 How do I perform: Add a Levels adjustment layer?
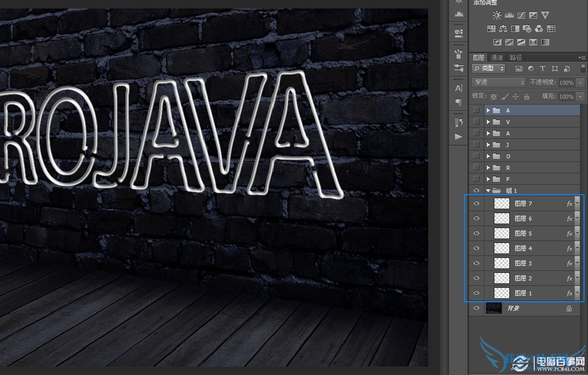(x=509, y=15)
